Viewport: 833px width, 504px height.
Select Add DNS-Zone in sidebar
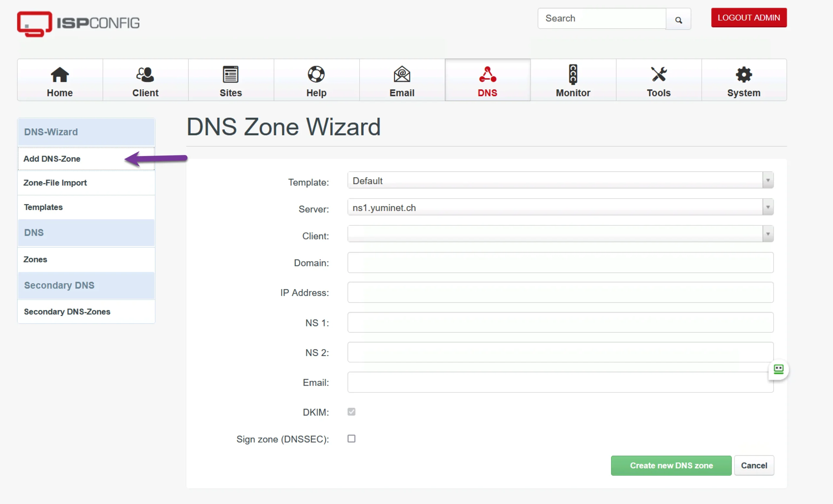click(86, 159)
